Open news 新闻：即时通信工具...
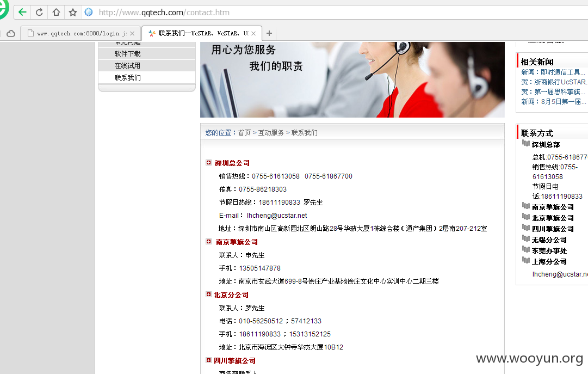This screenshot has height=374, width=588. pos(553,72)
